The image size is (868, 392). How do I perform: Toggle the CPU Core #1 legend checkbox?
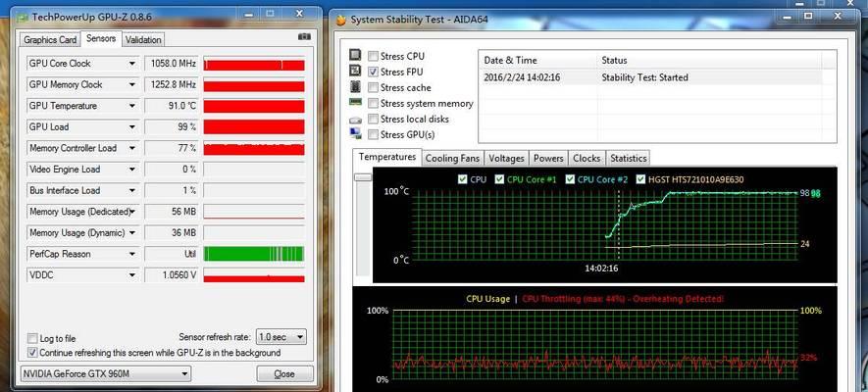(x=499, y=179)
